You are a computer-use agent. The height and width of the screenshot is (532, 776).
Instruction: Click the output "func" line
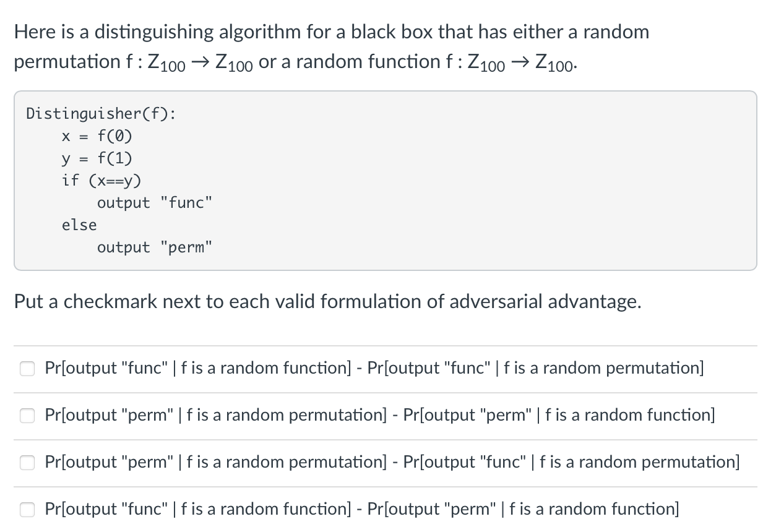tap(155, 202)
